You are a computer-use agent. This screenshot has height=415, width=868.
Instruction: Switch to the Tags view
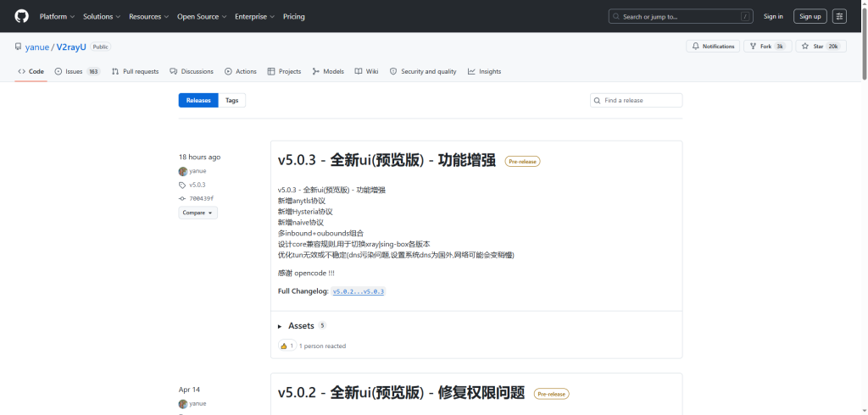232,100
